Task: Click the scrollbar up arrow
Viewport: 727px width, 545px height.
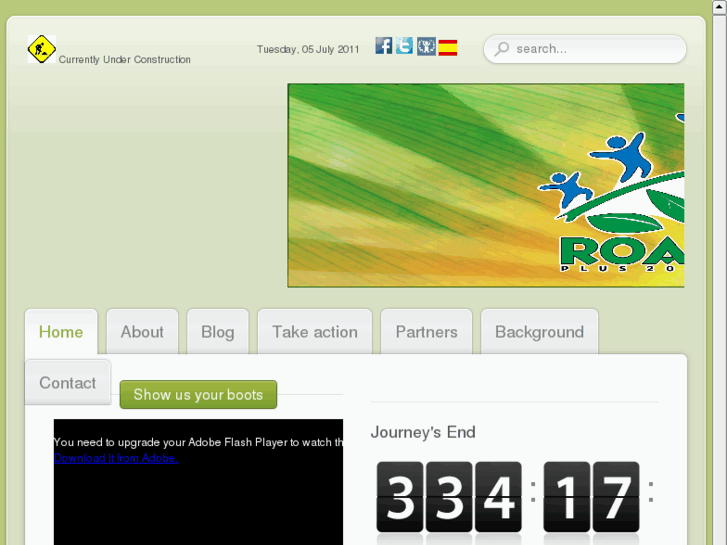Action: 720,7
